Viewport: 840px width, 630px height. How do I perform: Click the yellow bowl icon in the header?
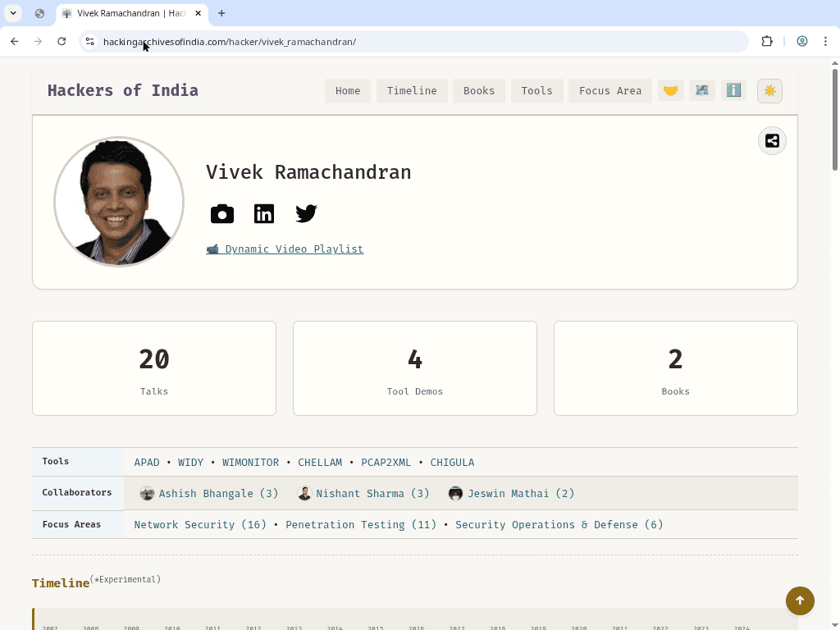[671, 90]
